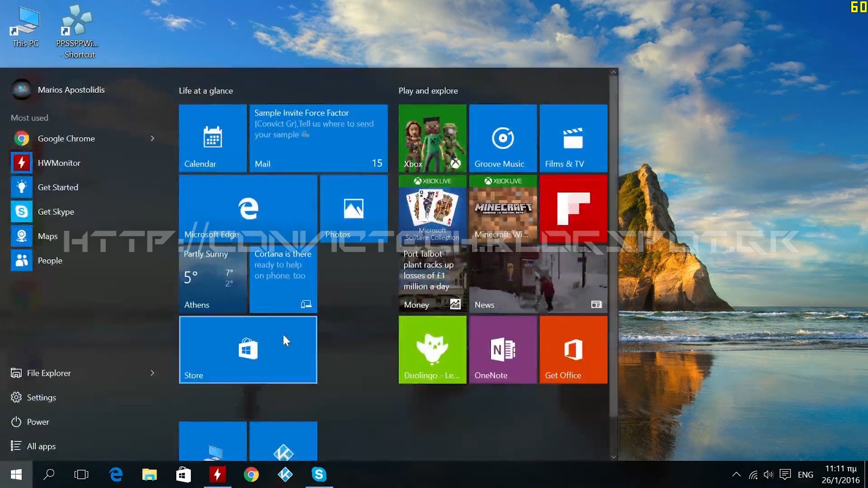
Task: Click Start menu scrollbar up arrow
Action: [x=614, y=72]
